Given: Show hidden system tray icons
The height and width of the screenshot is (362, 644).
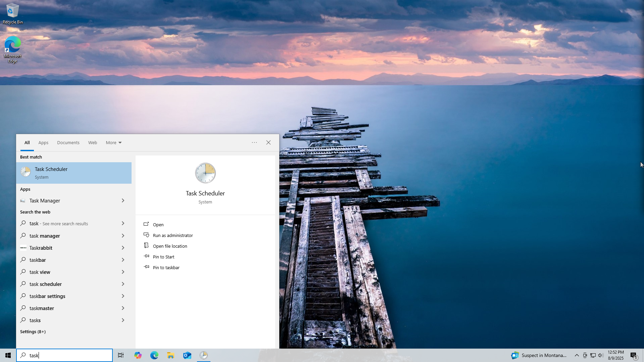Looking at the screenshot, I should (577, 355).
